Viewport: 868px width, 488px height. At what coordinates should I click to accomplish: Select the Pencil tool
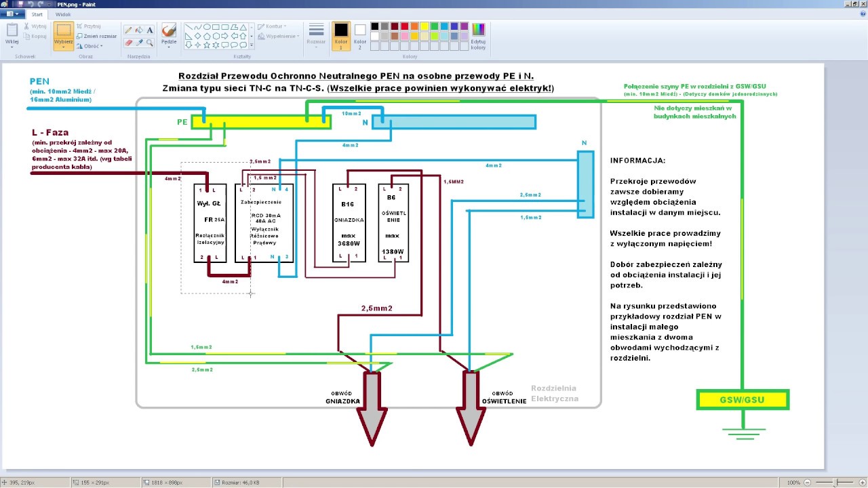128,30
